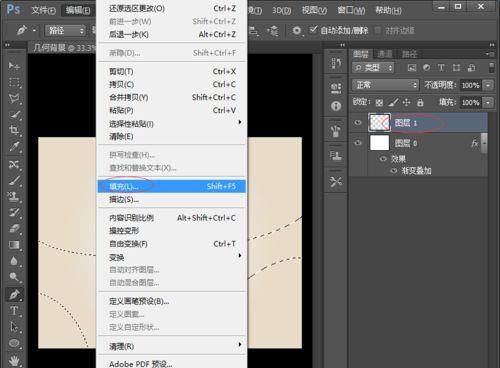
Task: Select the Clone Stamp tool
Action: pos(14,197)
